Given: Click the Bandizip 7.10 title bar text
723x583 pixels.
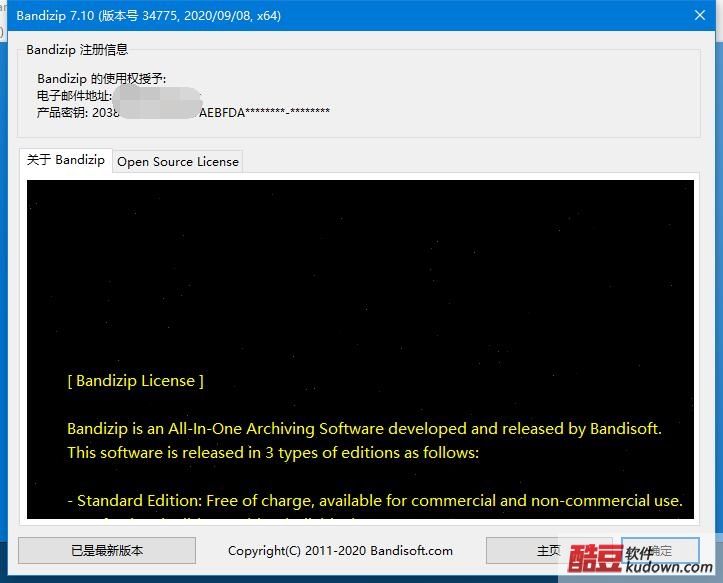Looking at the screenshot, I should coord(148,16).
